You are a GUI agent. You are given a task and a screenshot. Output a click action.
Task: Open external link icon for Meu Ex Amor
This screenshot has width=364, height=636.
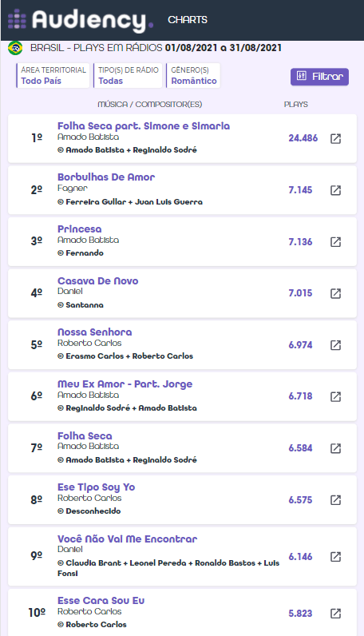[335, 396]
